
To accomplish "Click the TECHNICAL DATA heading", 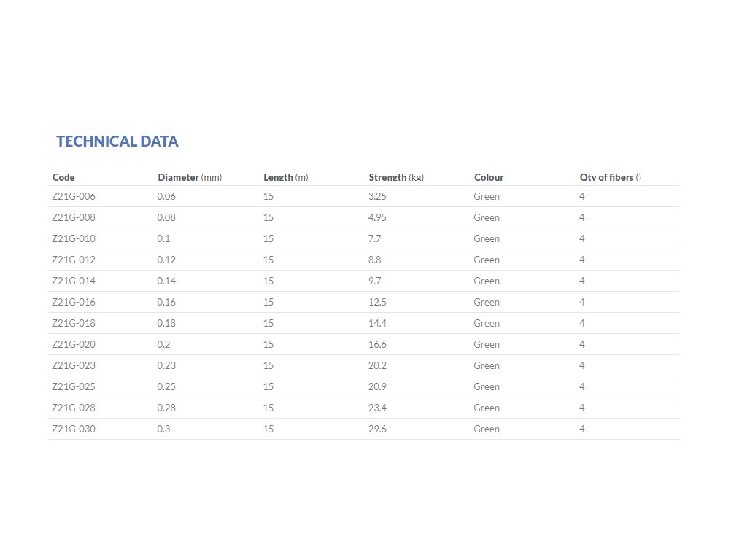I will coord(117,141).
